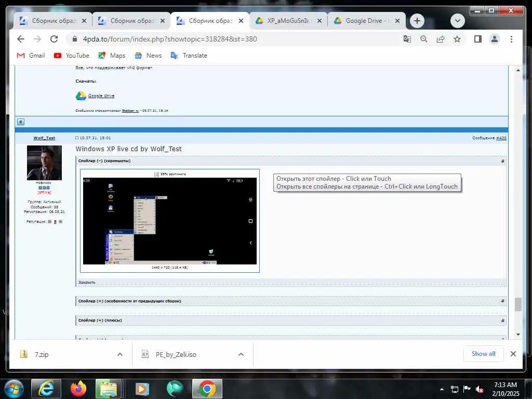Close the first Сборник образ tab
532x399 pixels.
coord(84,21)
